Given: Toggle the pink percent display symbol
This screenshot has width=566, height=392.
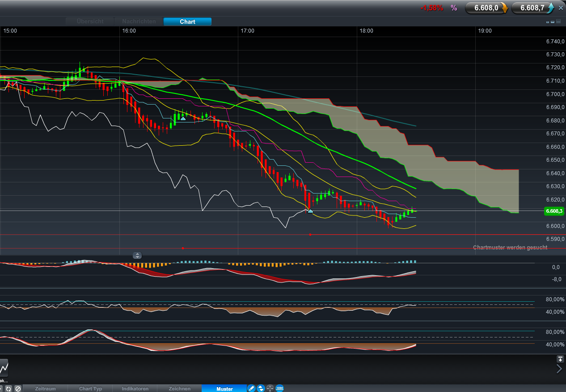Looking at the screenshot, I should point(454,8).
